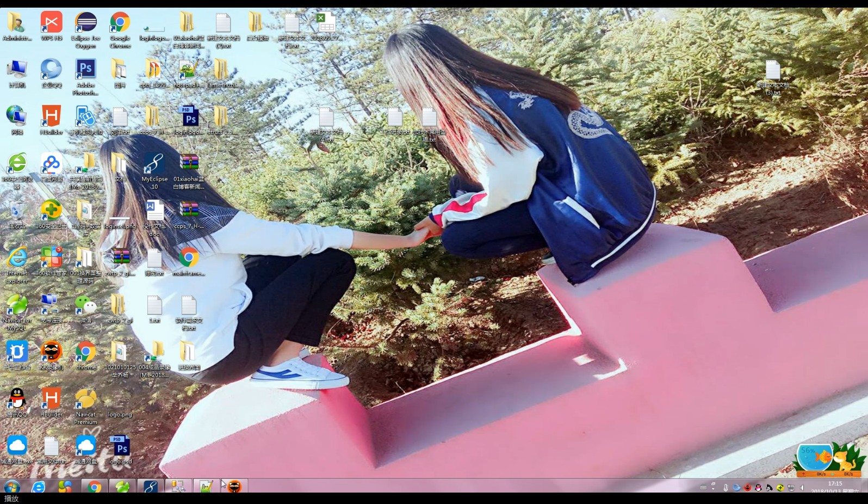Select the 手机模拟大师 desktop shortcut
This screenshot has height=504, width=868.
[x=86, y=120]
